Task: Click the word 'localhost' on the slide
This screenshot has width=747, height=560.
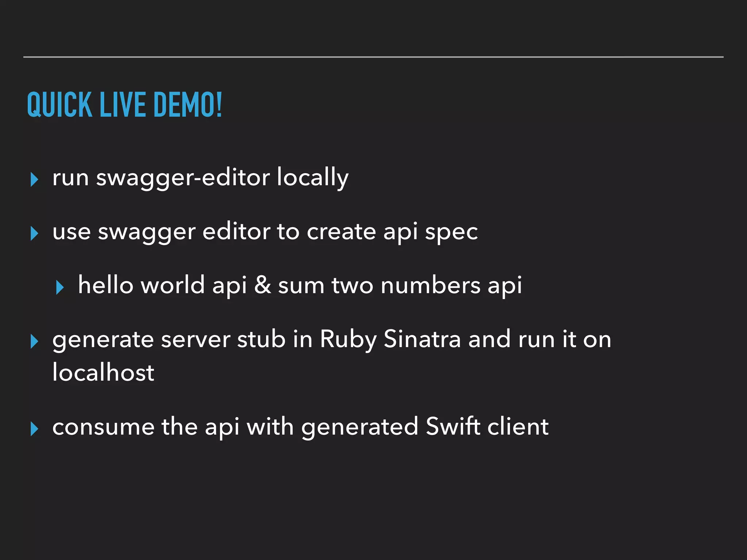Action: tap(103, 372)
